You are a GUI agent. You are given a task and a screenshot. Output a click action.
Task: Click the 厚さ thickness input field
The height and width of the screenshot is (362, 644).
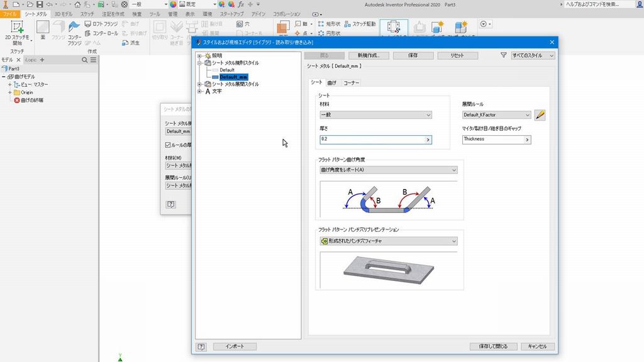click(371, 140)
